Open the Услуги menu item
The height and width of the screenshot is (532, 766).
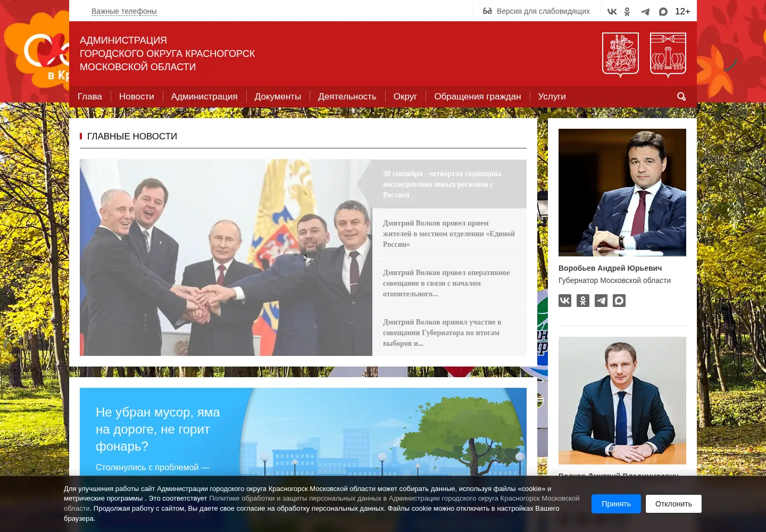pyautogui.click(x=552, y=96)
